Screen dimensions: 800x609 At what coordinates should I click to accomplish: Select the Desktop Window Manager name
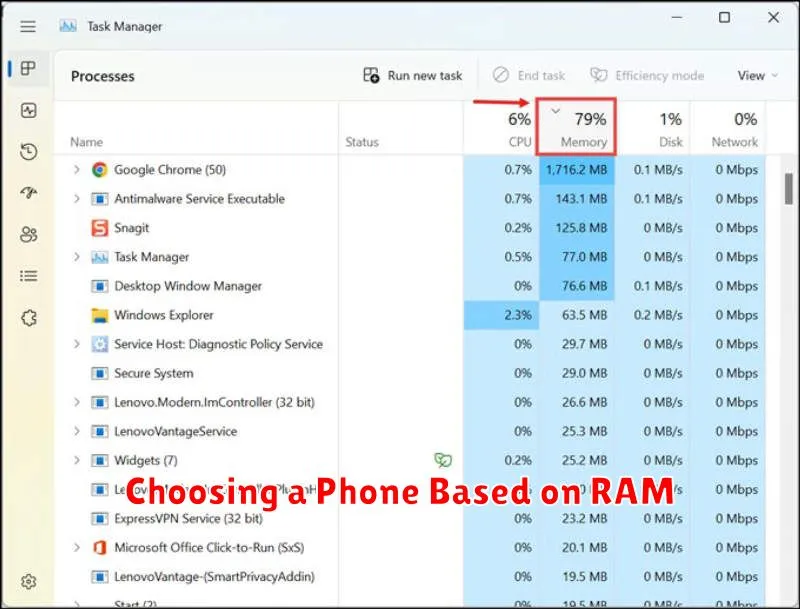[x=188, y=286]
